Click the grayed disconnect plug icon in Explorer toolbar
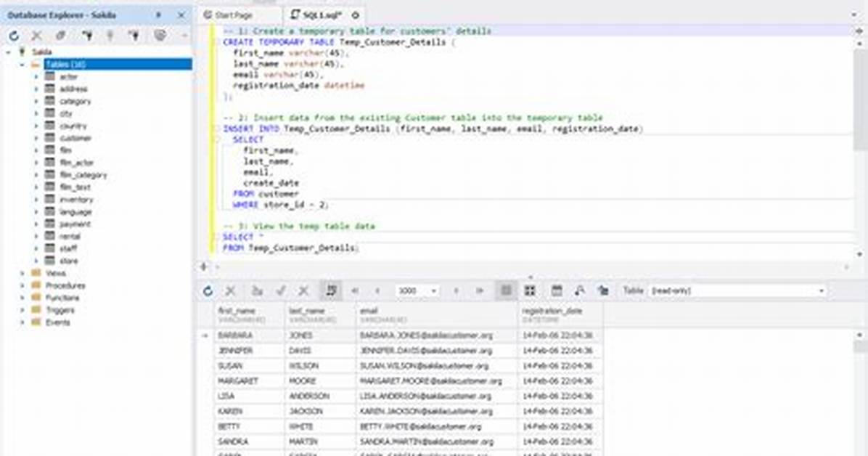The height and width of the screenshot is (456, 868). [110, 36]
